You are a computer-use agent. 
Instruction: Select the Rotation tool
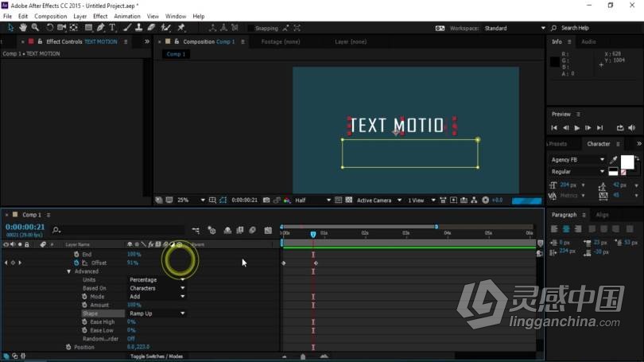click(x=49, y=28)
